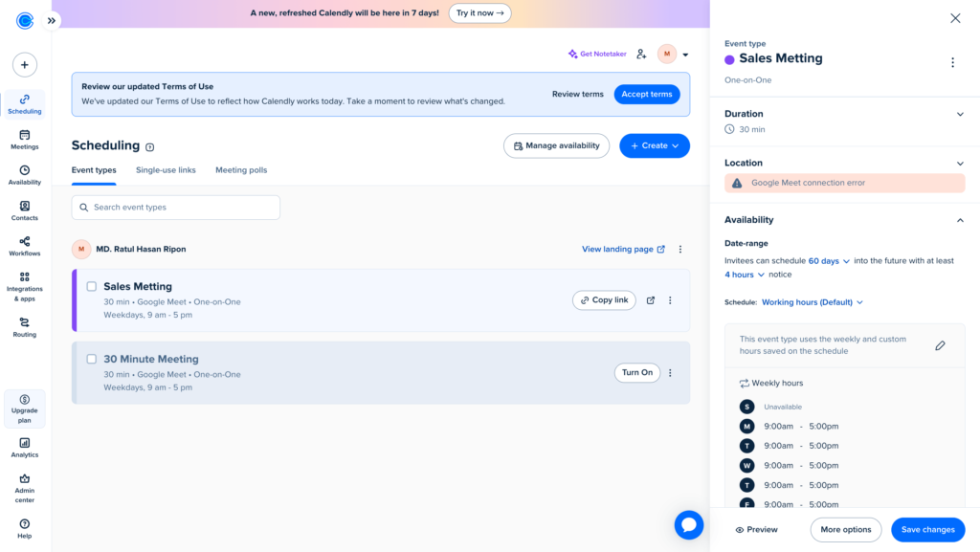Viewport: 980px width, 552px height.
Task: Click the Calendly logo icon
Action: point(24,21)
